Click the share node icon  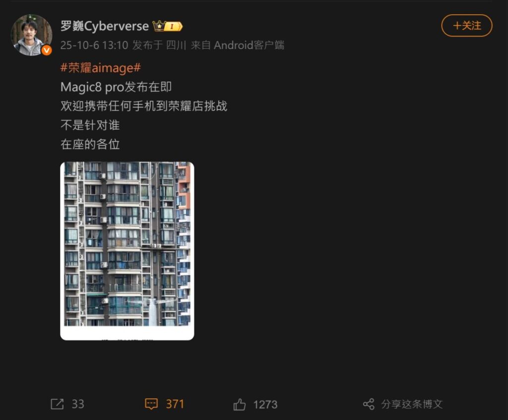click(x=369, y=404)
